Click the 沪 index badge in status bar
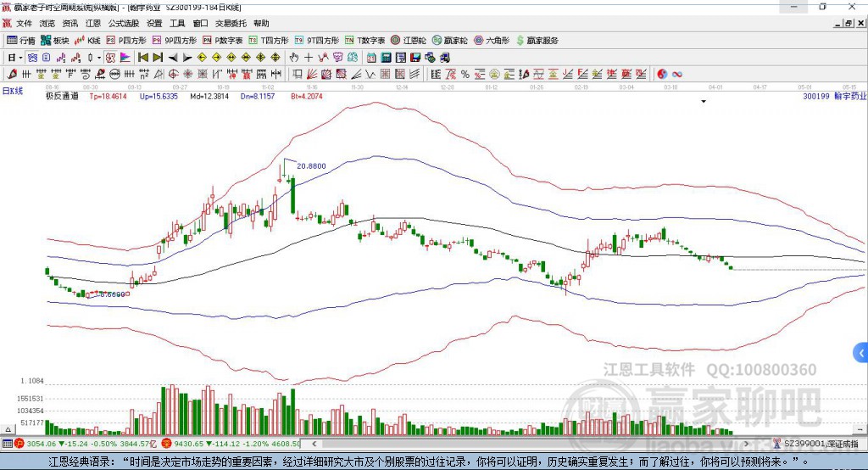 pos(19,444)
